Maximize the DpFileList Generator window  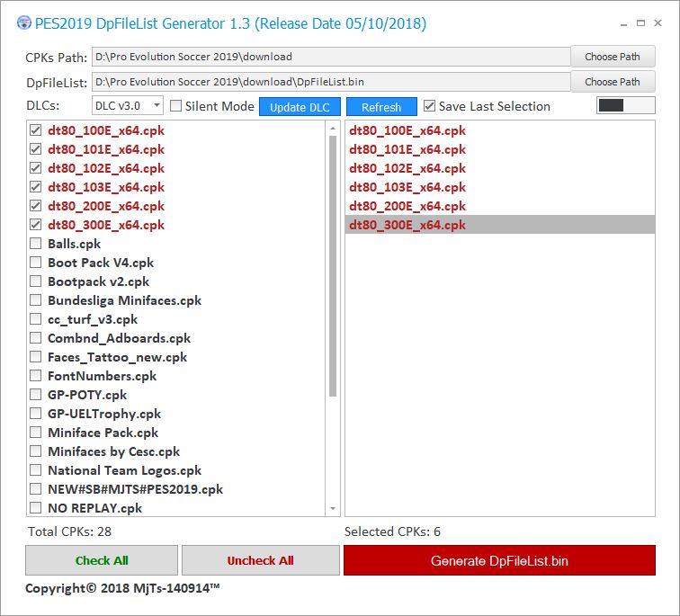coord(640,23)
